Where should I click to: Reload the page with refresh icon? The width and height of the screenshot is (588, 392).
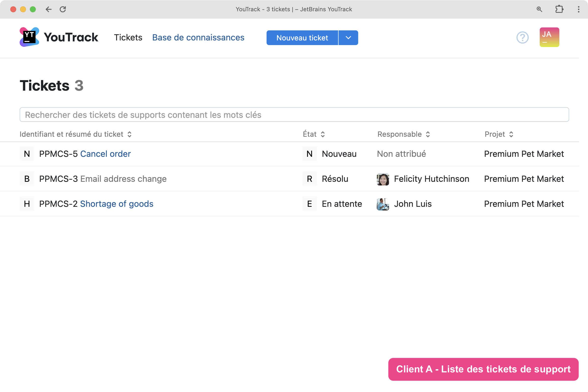click(63, 9)
